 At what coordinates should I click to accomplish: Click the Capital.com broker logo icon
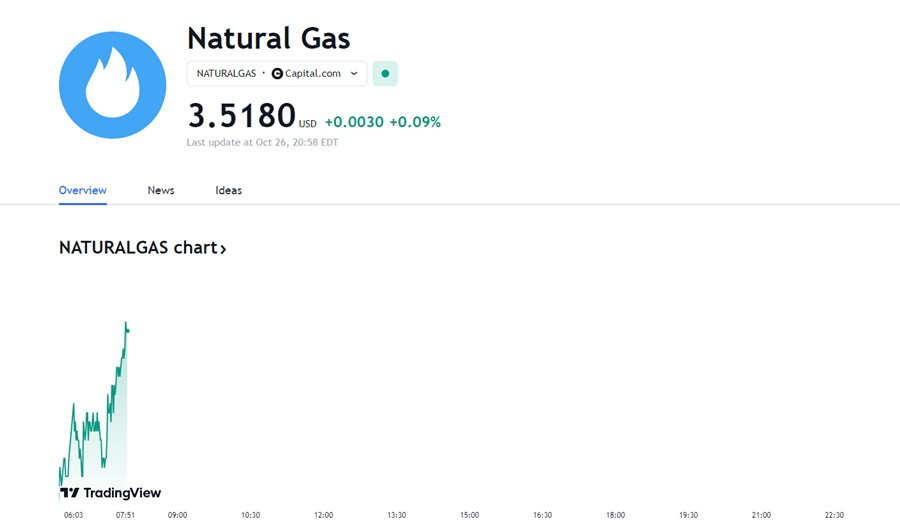(x=277, y=73)
